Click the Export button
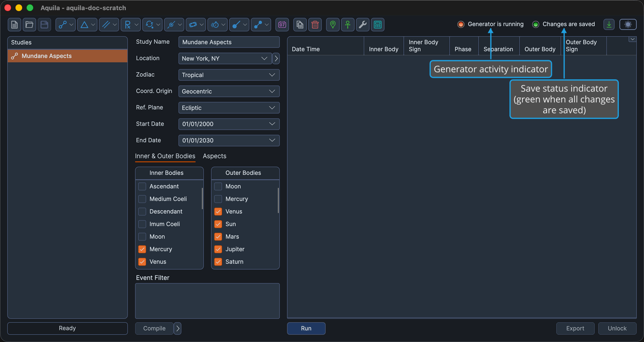This screenshot has height=342, width=644. pyautogui.click(x=575, y=328)
